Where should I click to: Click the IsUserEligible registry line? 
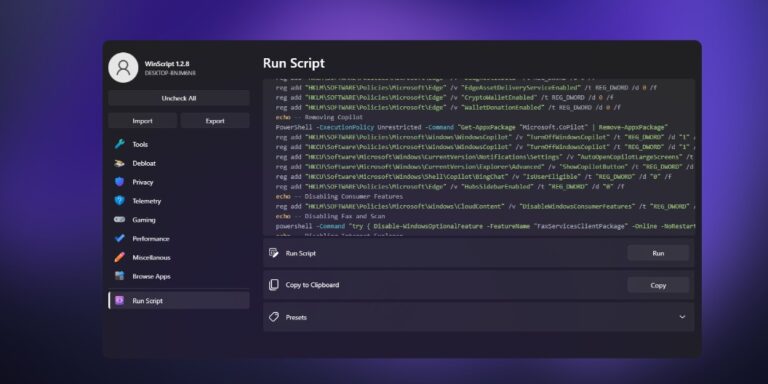pos(474,176)
